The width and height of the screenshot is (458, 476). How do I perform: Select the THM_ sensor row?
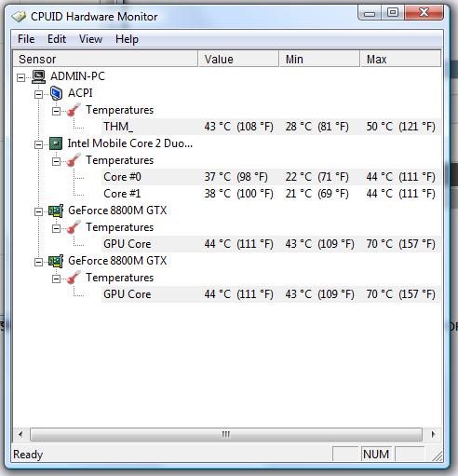click(x=271, y=127)
